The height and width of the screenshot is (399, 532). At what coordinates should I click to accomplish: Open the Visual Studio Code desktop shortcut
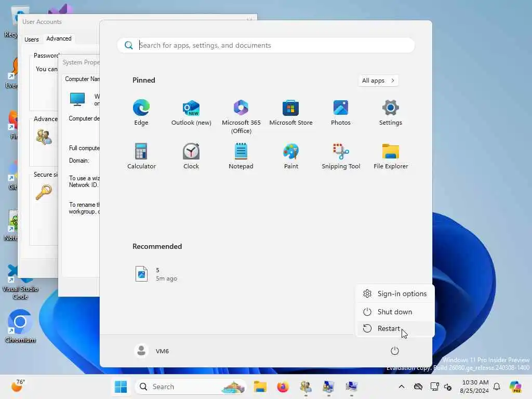pos(20,282)
